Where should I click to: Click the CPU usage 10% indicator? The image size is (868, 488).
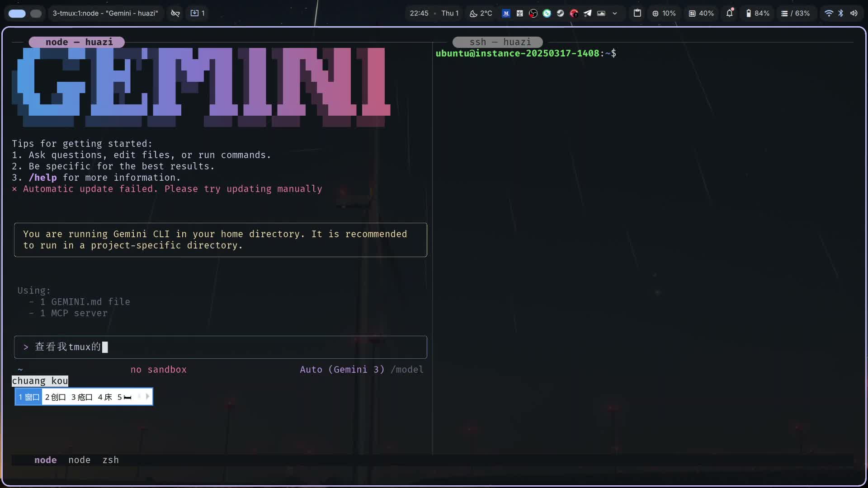click(664, 14)
